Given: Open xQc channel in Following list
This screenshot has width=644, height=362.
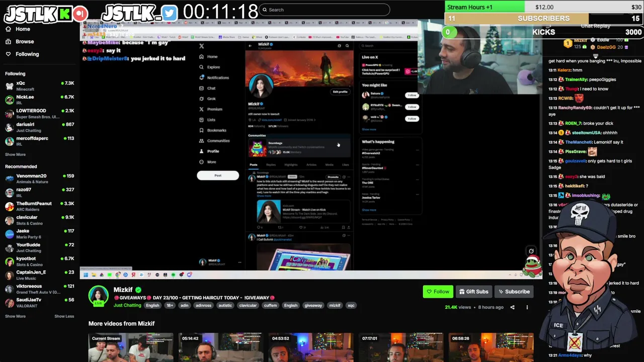Looking at the screenshot, I should click(x=39, y=86).
